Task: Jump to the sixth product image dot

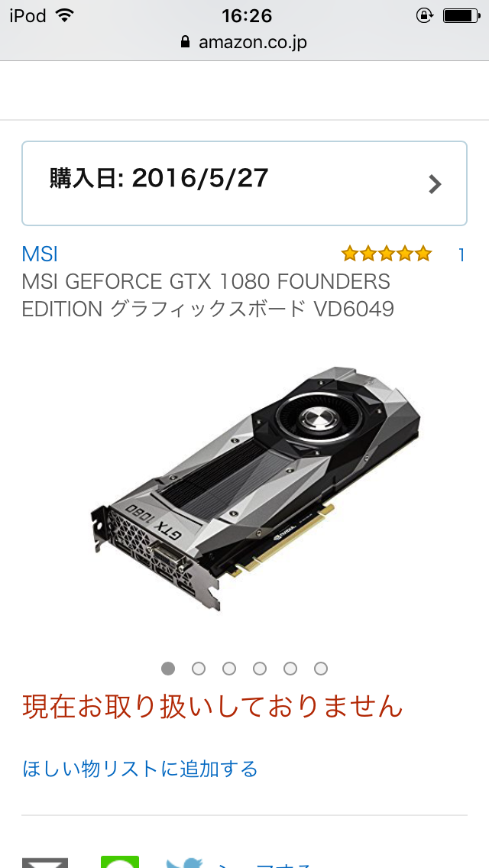Action: (x=321, y=669)
